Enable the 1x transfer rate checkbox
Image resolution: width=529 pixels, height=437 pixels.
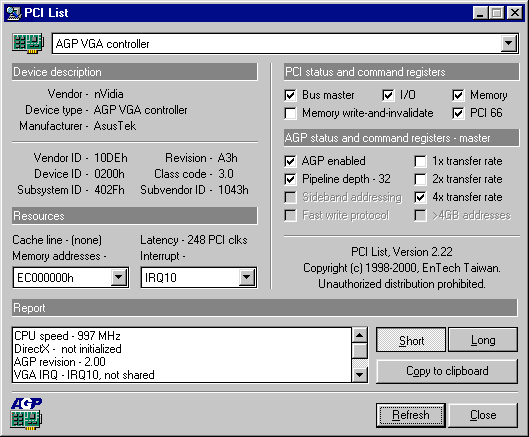420,161
